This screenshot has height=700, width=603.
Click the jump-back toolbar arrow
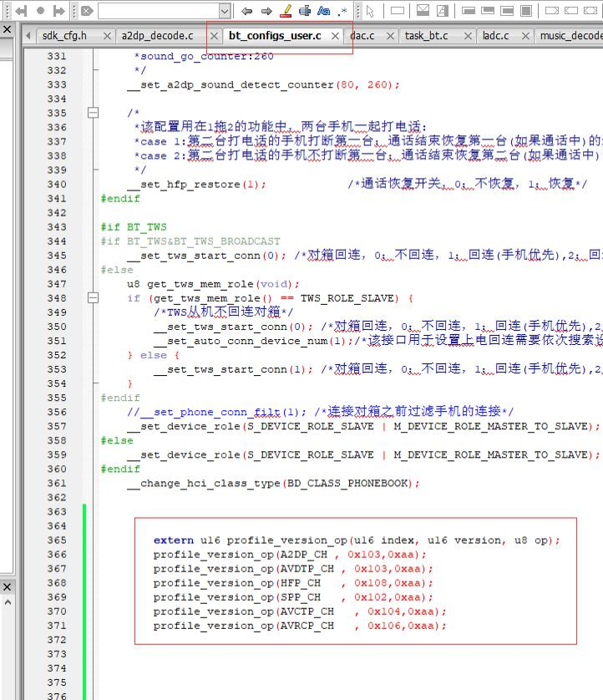21,11
